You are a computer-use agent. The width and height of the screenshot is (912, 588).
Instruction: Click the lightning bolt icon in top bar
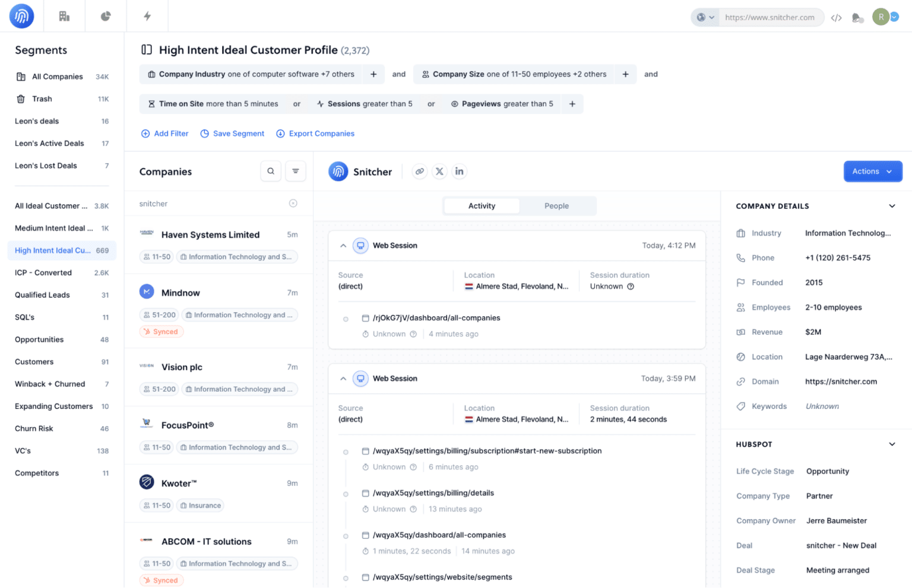pyautogui.click(x=147, y=16)
